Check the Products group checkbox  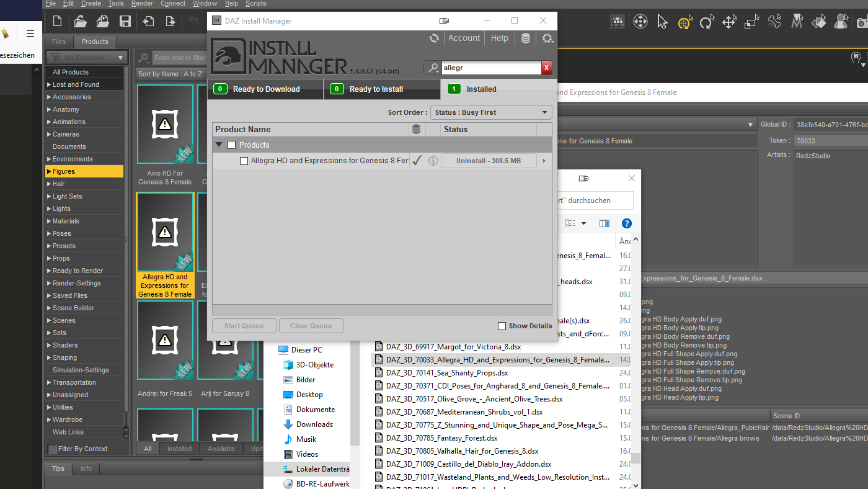click(x=232, y=145)
